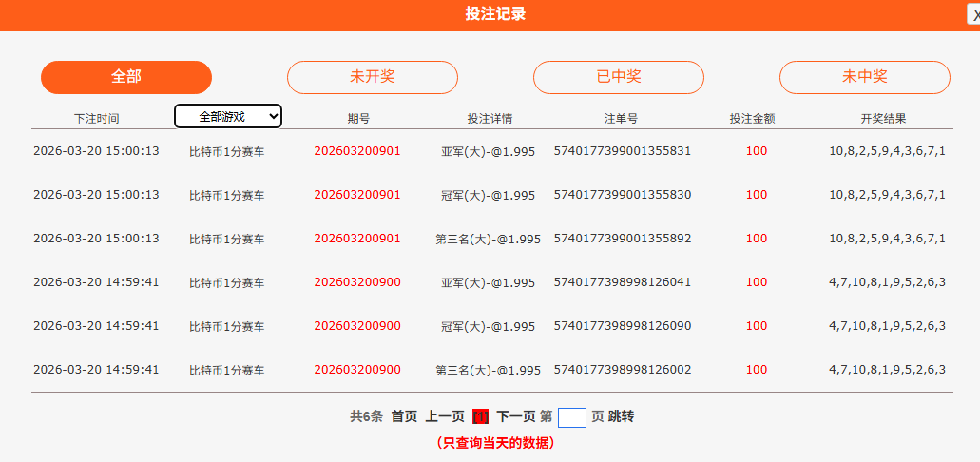Switch to the 未开奖 tab
This screenshot has width=980, height=462.
tap(373, 77)
